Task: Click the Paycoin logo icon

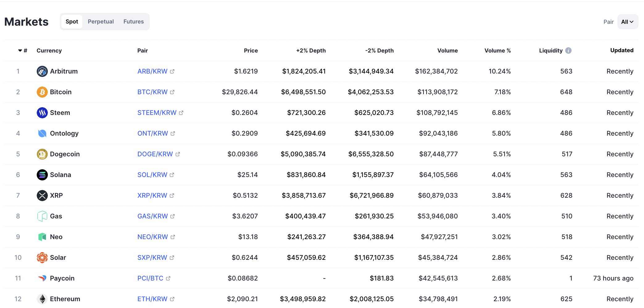Action: pyautogui.click(x=42, y=278)
